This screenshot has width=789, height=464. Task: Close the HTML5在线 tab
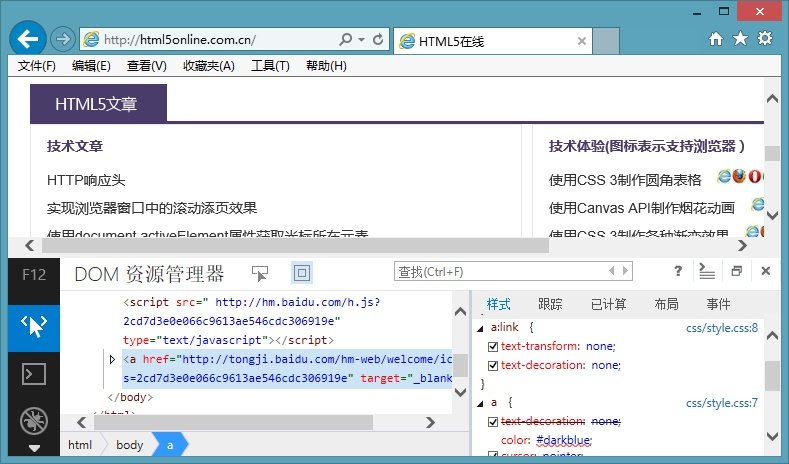[x=582, y=41]
